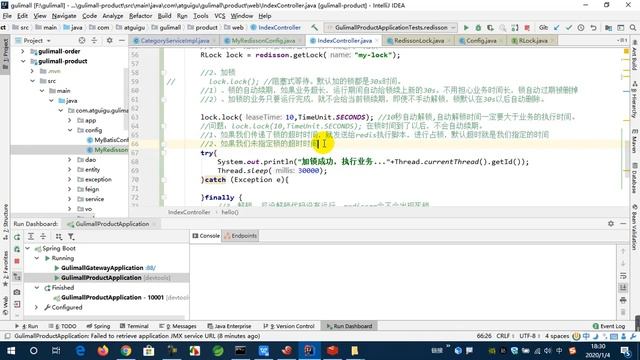Locate current file in Project panel
The height and width of the screenshot is (360, 640).
pyautogui.click(x=82, y=40)
